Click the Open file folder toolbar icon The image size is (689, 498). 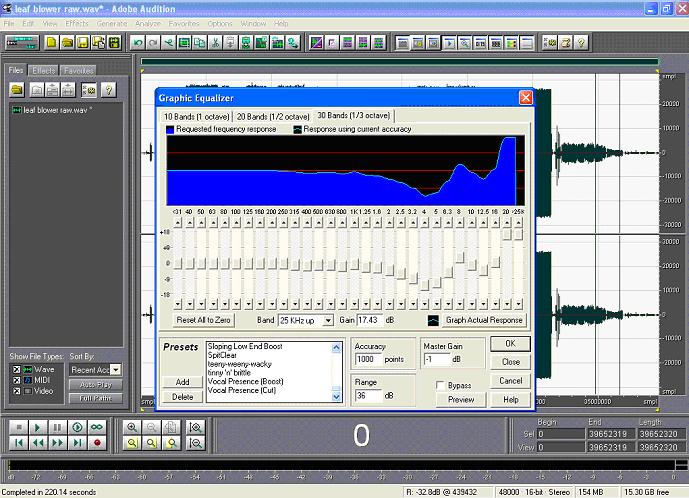pyautogui.click(x=67, y=43)
